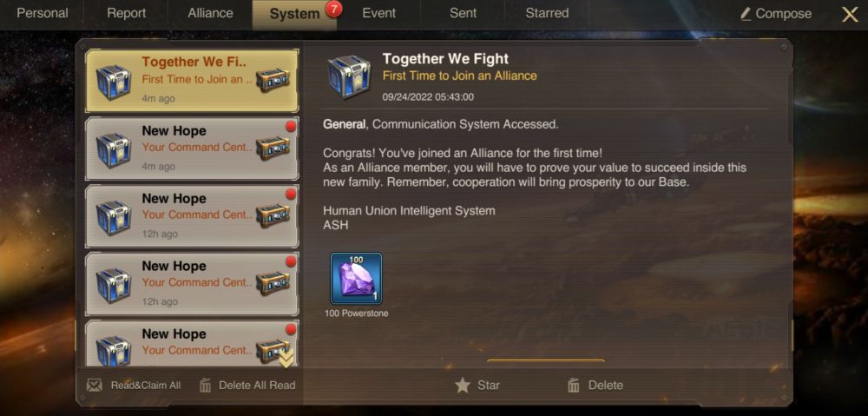
Task: Click the Read&Claim All envelope icon
Action: [95, 385]
